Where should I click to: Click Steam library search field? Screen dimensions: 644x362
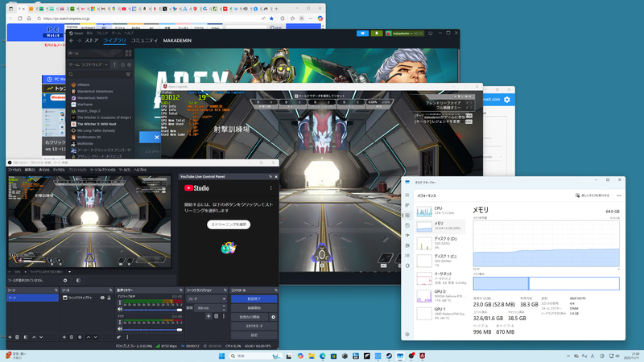pyautogui.click(x=99, y=74)
